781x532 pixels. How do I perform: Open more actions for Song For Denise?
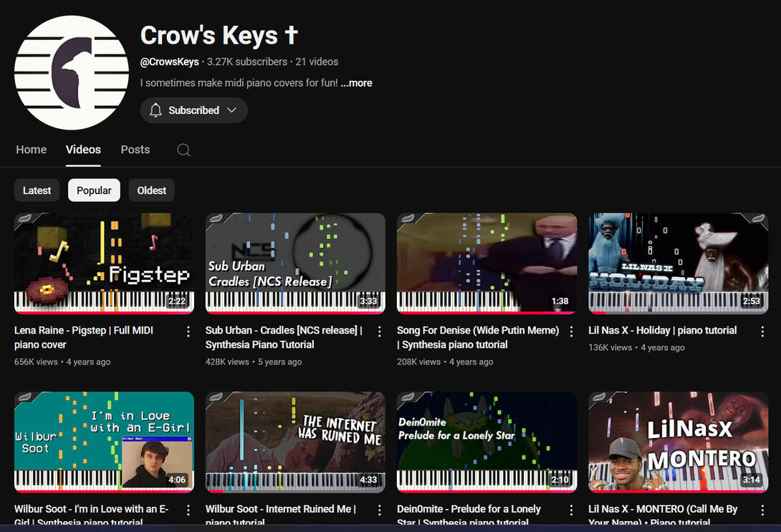coord(571,332)
